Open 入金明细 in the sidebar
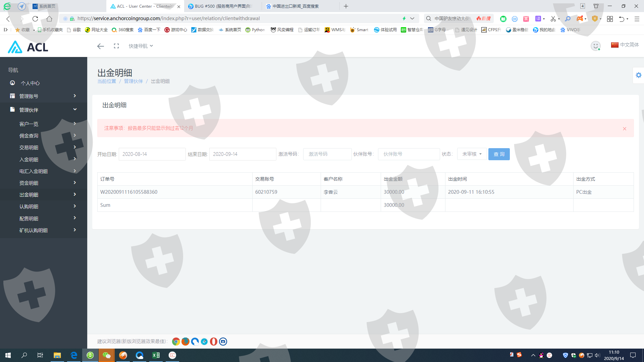Viewport: 644px width, 362px height. 29,160
